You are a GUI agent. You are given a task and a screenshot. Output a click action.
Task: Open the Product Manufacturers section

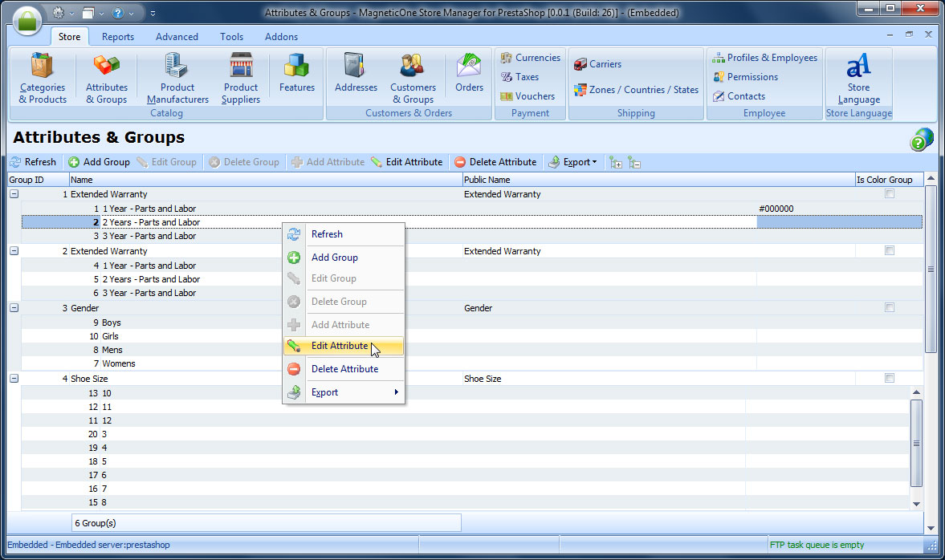[177, 79]
